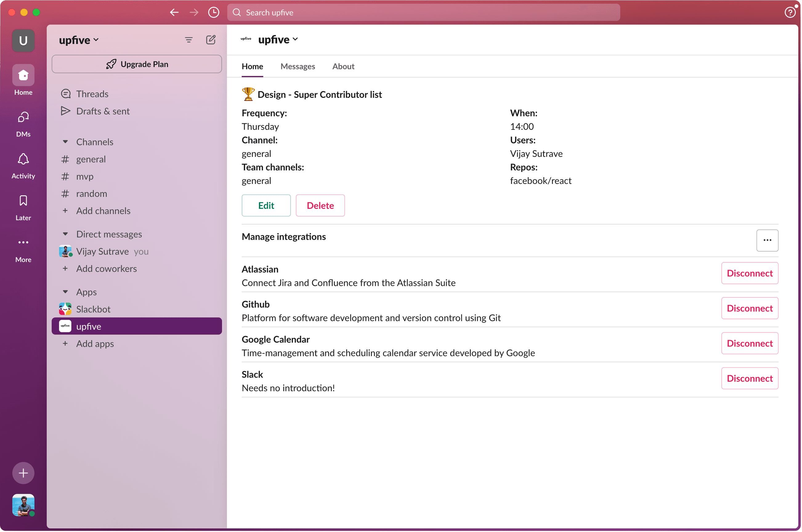The width and height of the screenshot is (802, 532).
Task: Open upfive workspace dropdown in sidebar
Action: 79,40
